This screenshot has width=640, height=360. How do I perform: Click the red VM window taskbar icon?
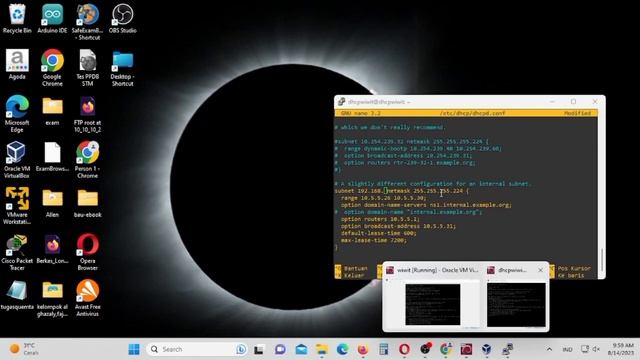466,349
